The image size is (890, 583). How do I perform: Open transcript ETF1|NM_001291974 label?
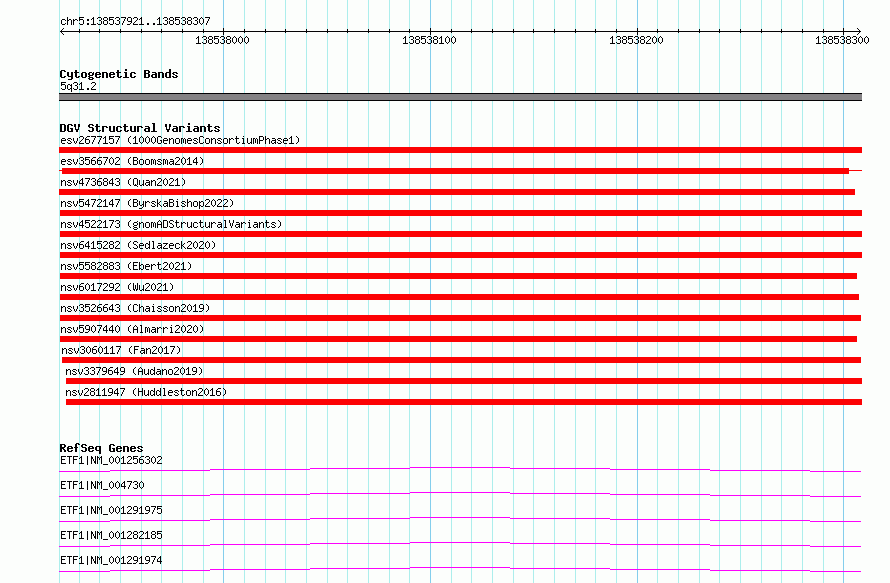111,560
